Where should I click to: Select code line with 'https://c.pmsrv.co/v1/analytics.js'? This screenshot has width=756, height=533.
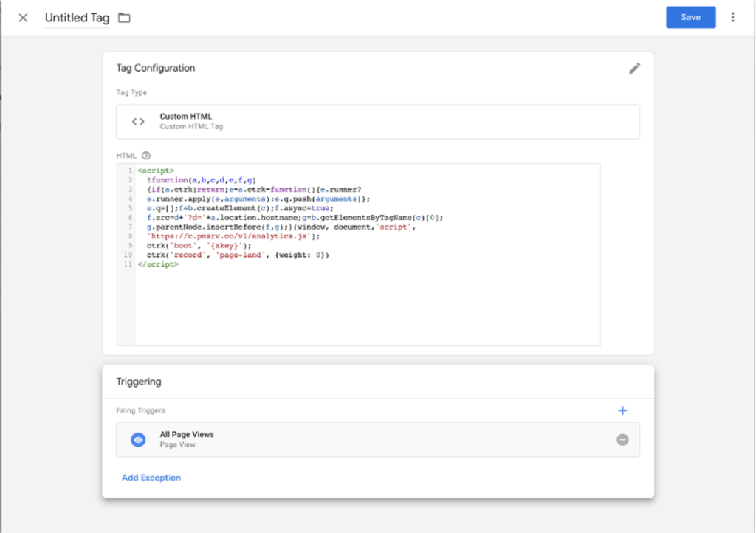pyautogui.click(x=233, y=236)
